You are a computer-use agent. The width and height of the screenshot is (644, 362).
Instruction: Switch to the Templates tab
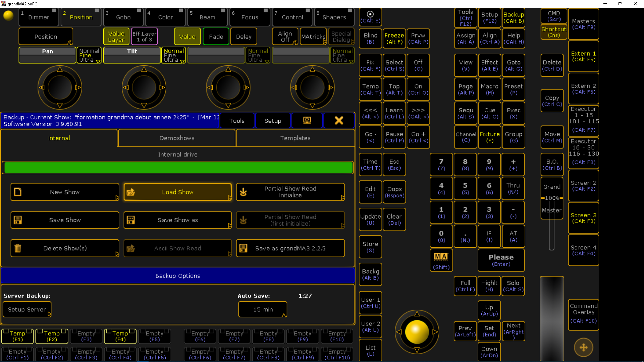[x=295, y=138]
